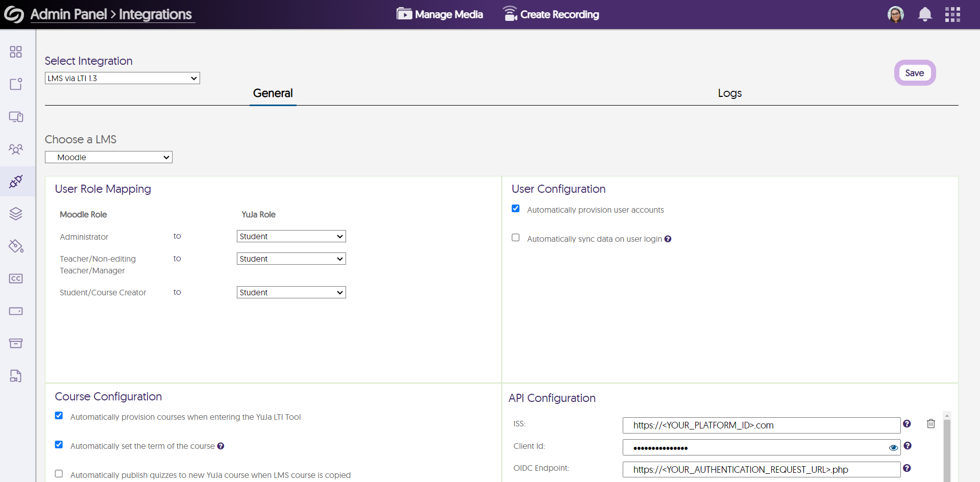Open the CC captions sidebar icon
The height and width of the screenshot is (482, 980).
(x=16, y=278)
